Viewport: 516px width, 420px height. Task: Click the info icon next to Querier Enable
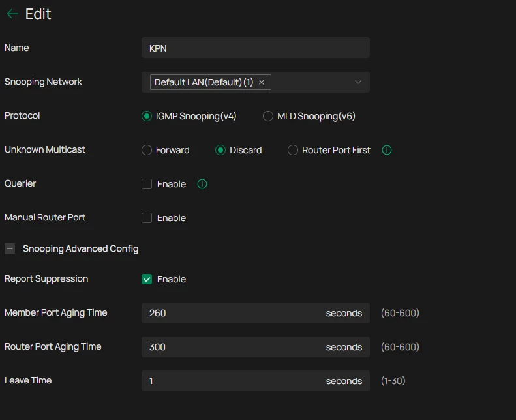202,184
